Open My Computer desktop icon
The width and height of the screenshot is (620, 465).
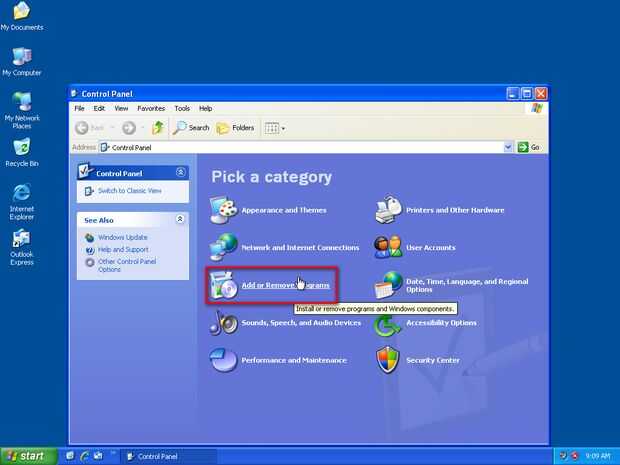tap(22, 61)
